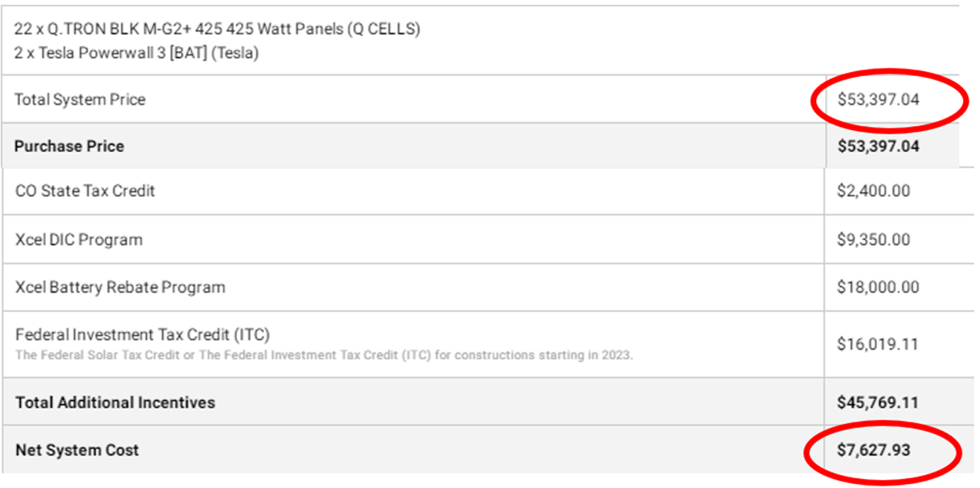Image resolution: width=980 pixels, height=488 pixels.
Task: Select the Total Additional Incentives label
Action: pos(115,402)
